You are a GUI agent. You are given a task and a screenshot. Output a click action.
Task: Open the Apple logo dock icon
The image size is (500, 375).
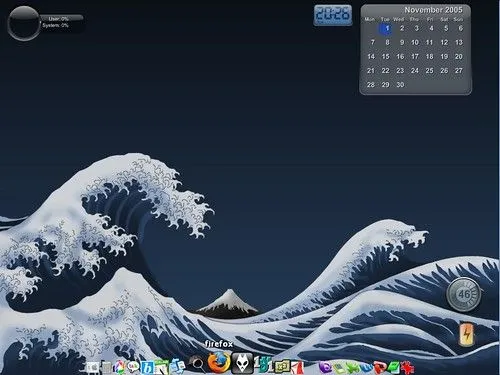[93, 367]
